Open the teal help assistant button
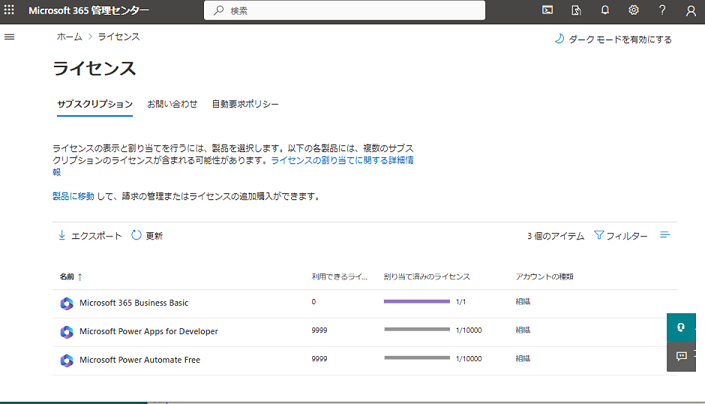This screenshot has width=705, height=404. (x=681, y=328)
